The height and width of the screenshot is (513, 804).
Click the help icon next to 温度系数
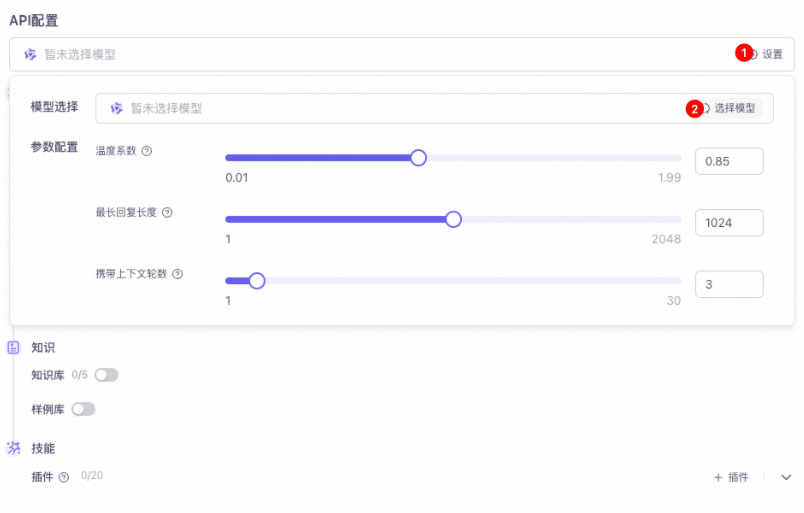coord(147,151)
